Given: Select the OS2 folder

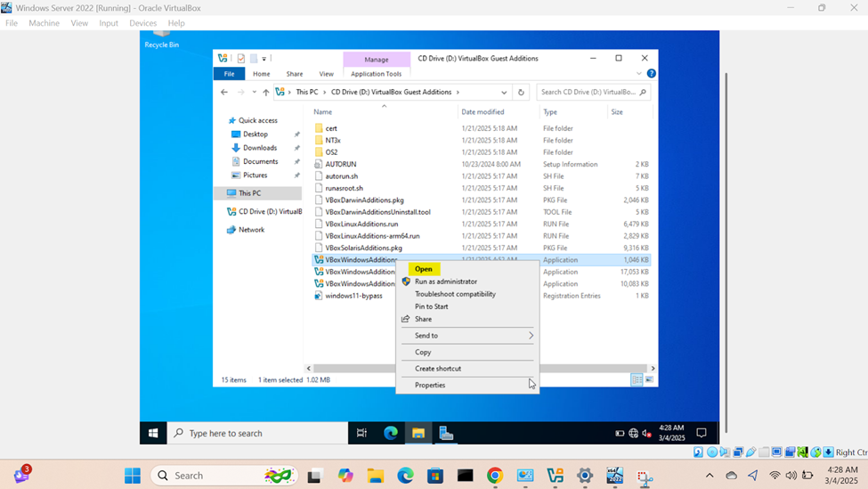Looking at the screenshot, I should (331, 152).
